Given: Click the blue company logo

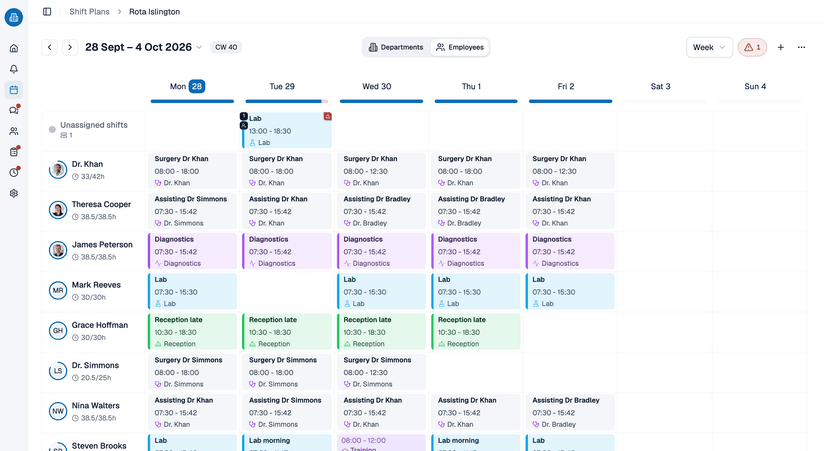Looking at the screenshot, I should pyautogui.click(x=14, y=17).
